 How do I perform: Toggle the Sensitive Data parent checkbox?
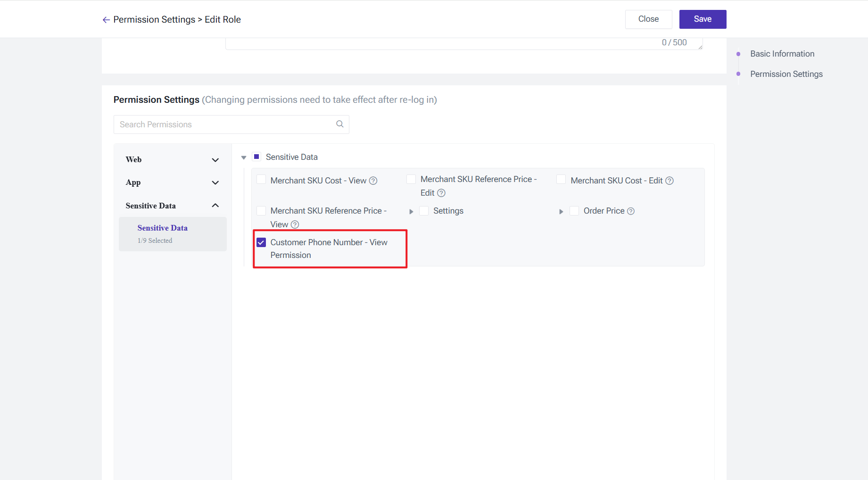click(x=256, y=157)
